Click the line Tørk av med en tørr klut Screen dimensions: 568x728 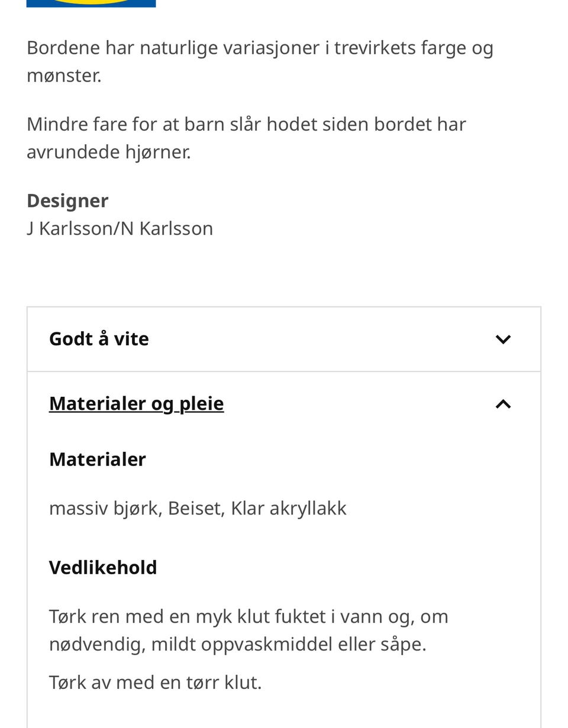[x=156, y=682]
